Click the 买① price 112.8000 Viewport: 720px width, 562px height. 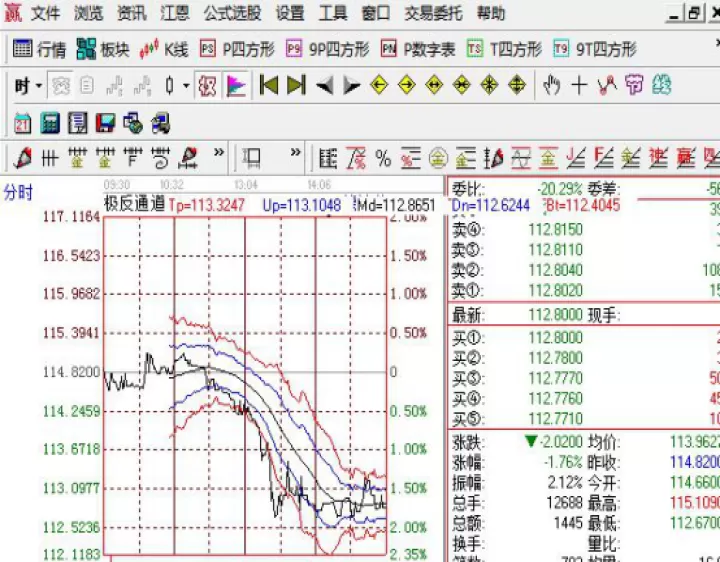tap(555, 338)
